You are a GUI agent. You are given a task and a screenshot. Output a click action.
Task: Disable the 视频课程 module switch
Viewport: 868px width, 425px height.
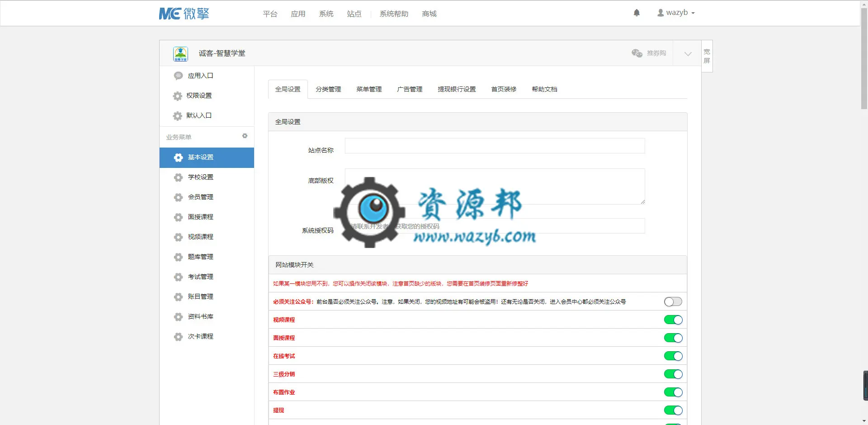pos(673,320)
